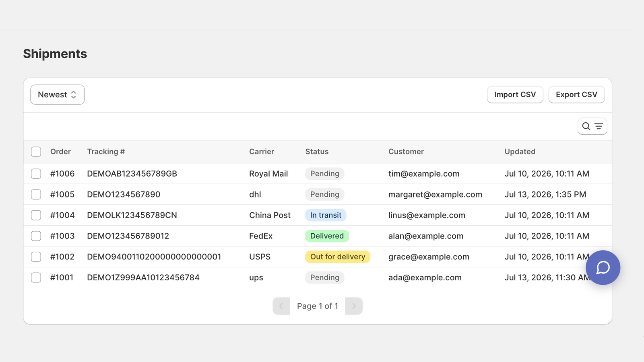Click the dhl carrier cell
The image size is (644, 362).
click(x=255, y=194)
